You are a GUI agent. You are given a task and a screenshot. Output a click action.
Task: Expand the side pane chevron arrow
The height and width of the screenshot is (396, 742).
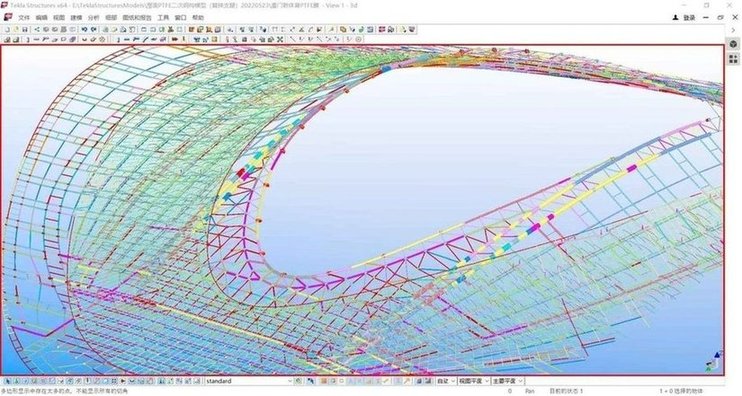coord(733,30)
